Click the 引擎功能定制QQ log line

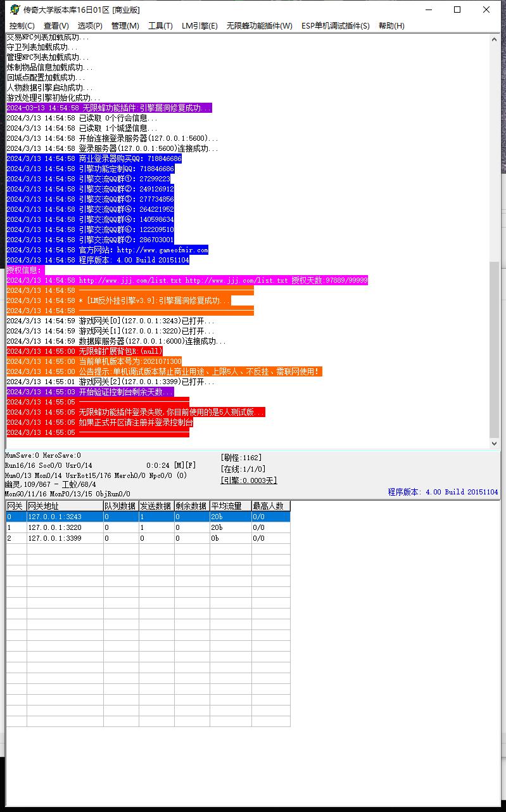tap(90, 169)
